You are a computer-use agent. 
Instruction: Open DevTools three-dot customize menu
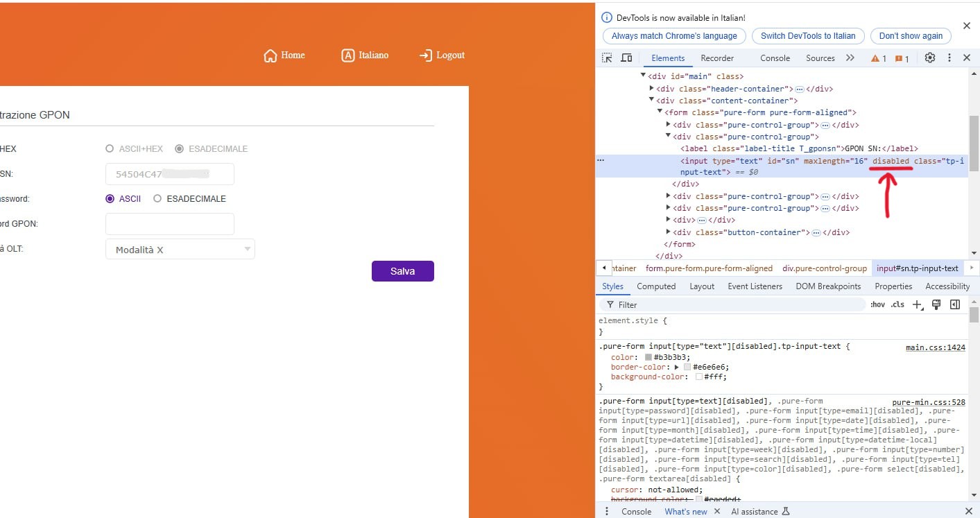(x=949, y=58)
